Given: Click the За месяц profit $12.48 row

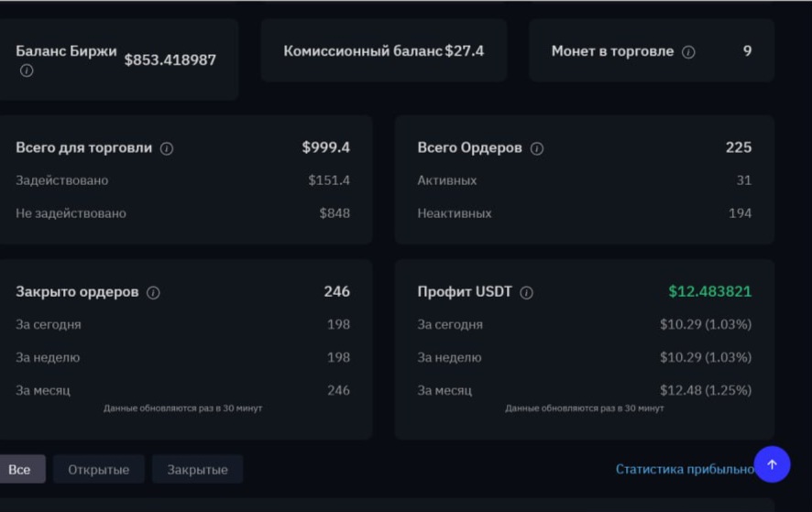Looking at the screenshot, I should point(584,390).
